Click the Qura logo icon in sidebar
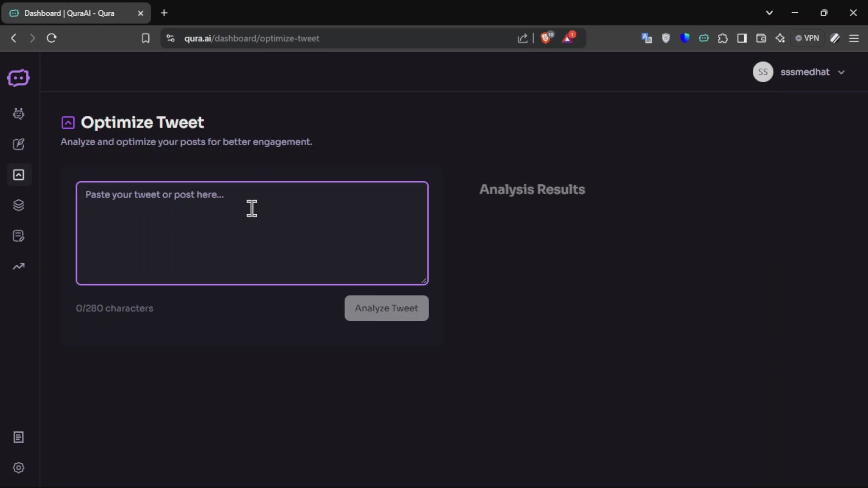The image size is (868, 488). (19, 78)
